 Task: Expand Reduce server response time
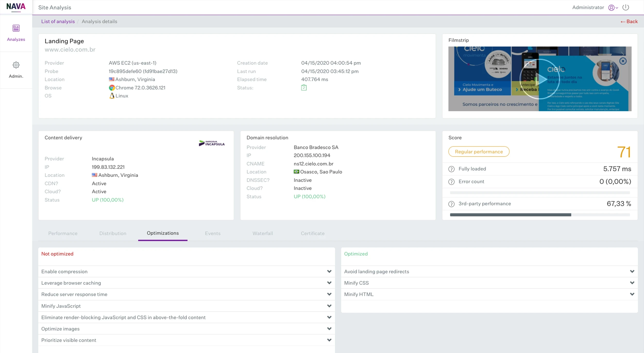point(187,294)
